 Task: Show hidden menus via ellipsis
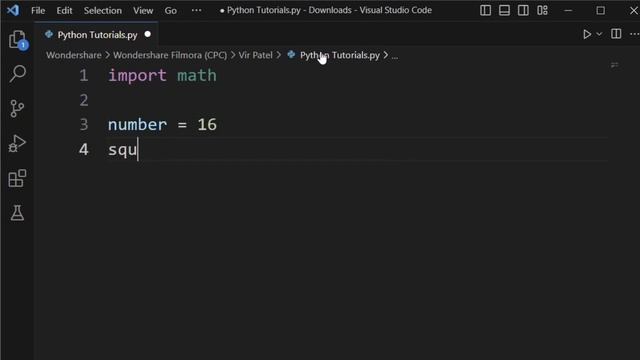196,10
